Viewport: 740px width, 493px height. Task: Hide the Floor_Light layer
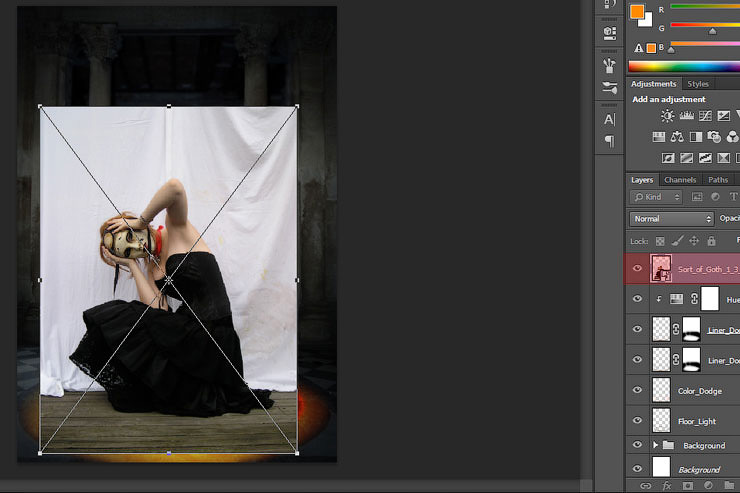tap(638, 421)
